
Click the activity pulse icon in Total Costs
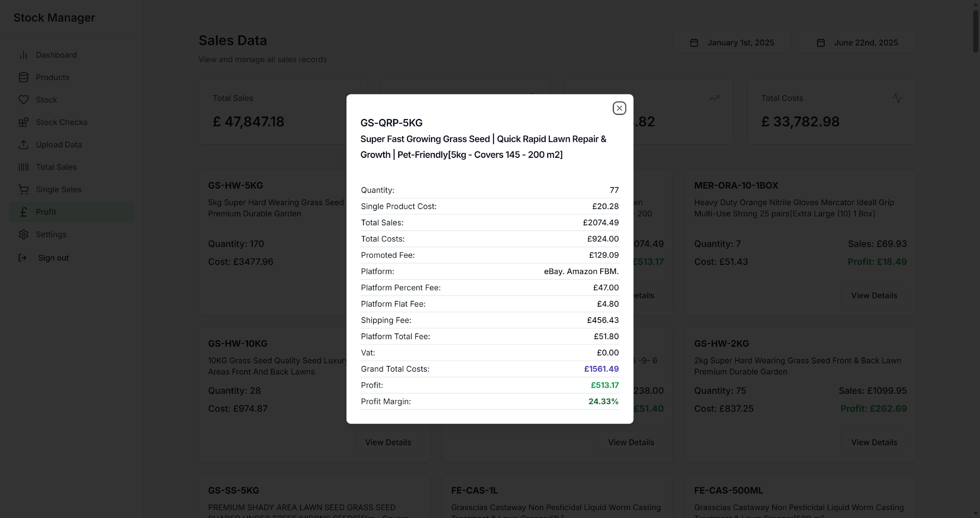pos(897,98)
